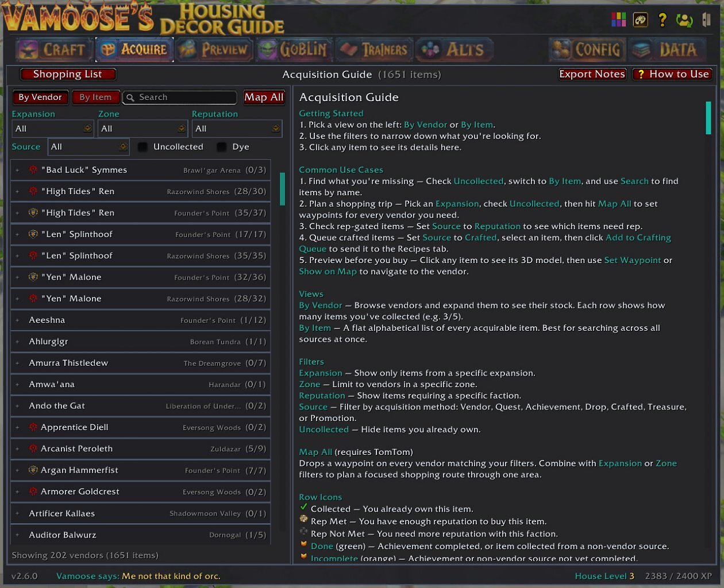Click the Done (green) legend icon
The height and width of the screenshot is (588, 724).
click(304, 544)
